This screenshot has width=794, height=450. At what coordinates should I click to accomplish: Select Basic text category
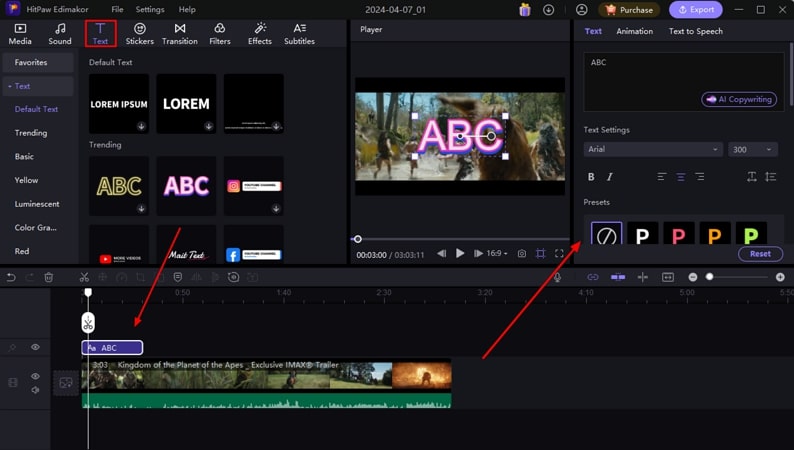click(x=24, y=156)
